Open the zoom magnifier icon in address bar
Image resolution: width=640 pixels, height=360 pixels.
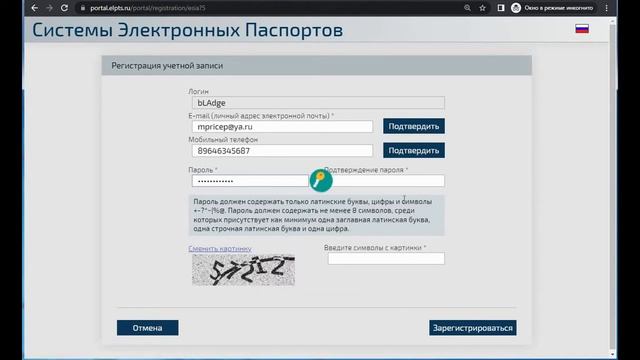(x=467, y=8)
